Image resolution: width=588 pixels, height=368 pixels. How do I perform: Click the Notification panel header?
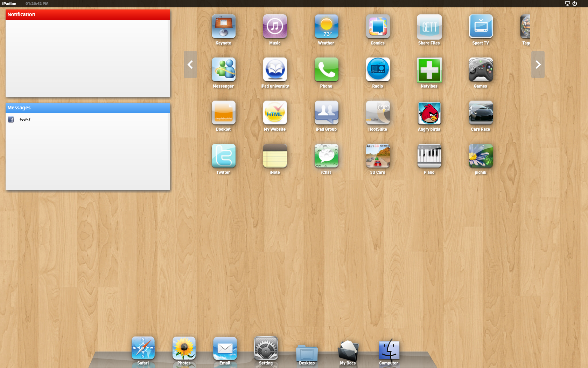pyautogui.click(x=88, y=15)
